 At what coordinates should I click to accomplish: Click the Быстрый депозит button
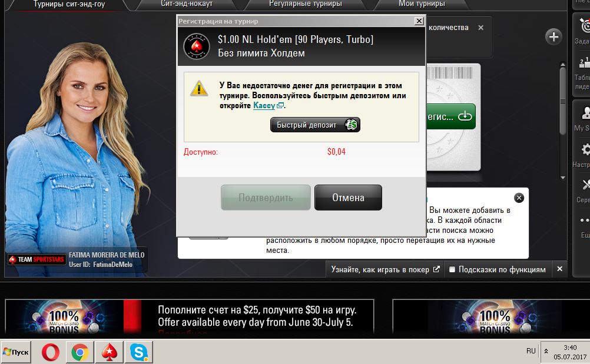coord(315,125)
